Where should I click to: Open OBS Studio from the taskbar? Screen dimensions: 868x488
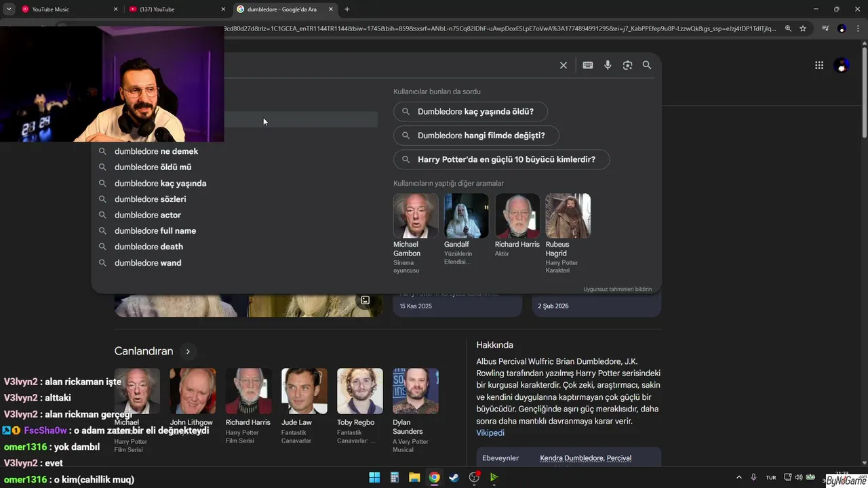coord(474,477)
